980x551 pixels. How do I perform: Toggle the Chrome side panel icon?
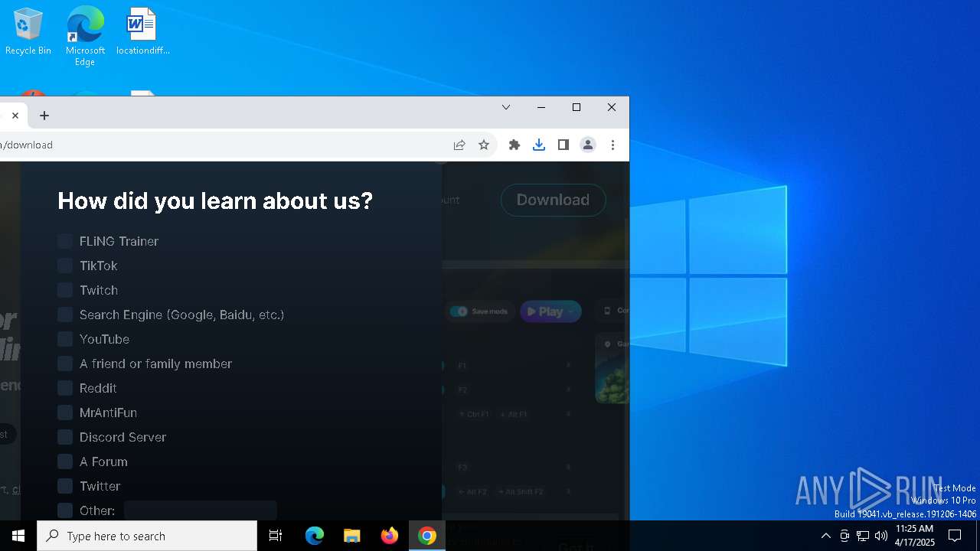click(563, 145)
